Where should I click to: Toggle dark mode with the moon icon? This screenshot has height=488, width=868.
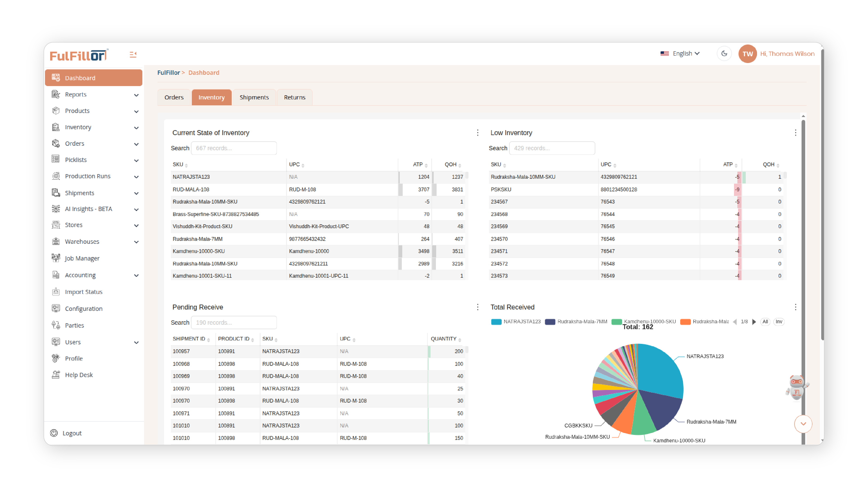[x=724, y=53]
